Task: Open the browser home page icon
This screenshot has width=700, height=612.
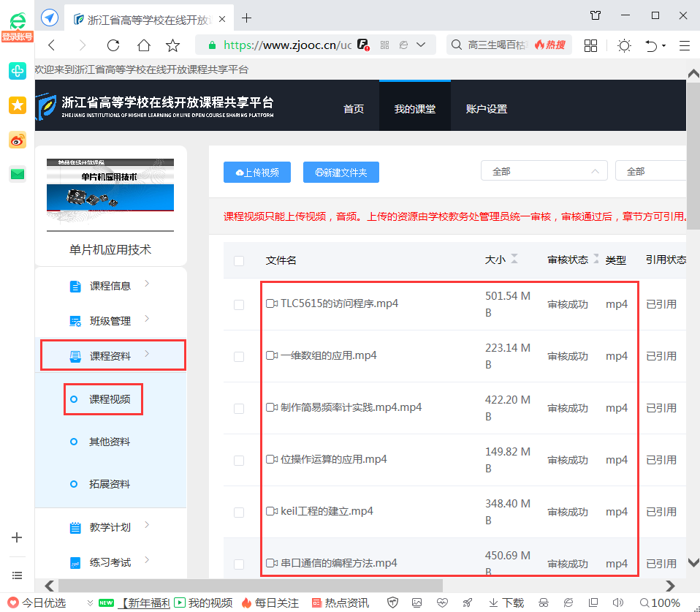Action: pyautogui.click(x=144, y=45)
